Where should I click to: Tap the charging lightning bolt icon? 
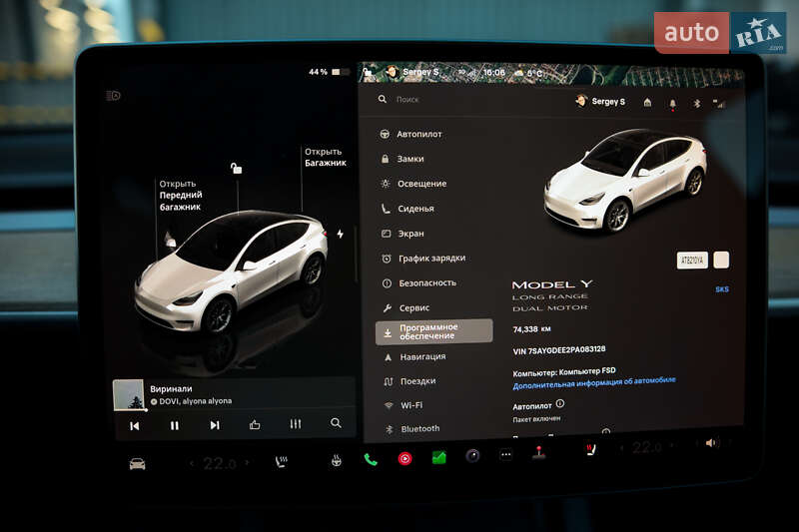tap(340, 234)
